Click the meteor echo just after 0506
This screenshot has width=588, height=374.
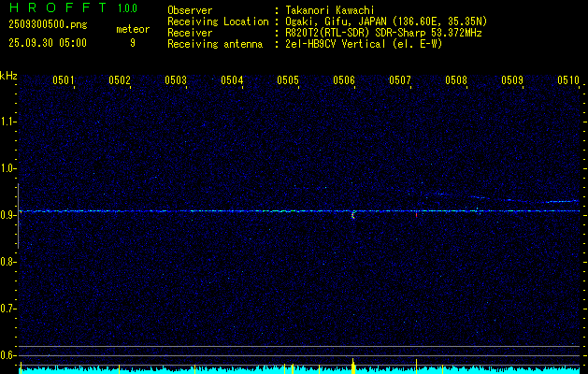tap(352, 215)
